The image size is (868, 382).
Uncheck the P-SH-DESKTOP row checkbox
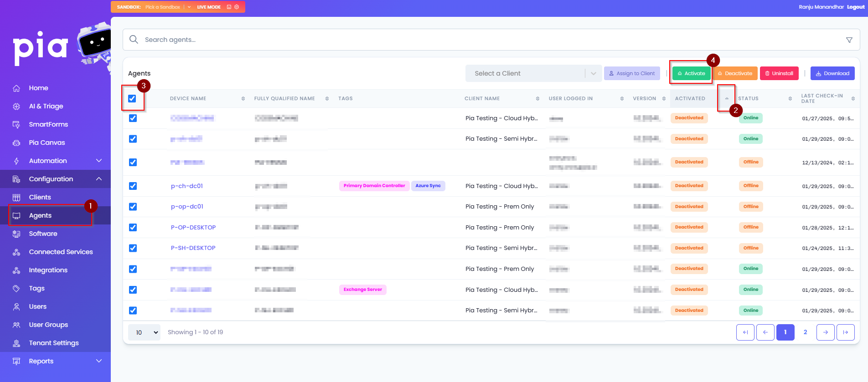[133, 248]
